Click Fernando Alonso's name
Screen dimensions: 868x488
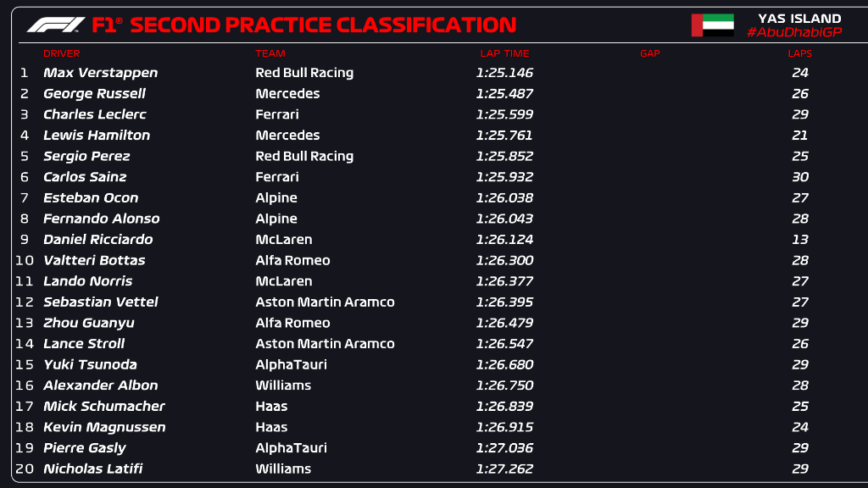point(102,219)
